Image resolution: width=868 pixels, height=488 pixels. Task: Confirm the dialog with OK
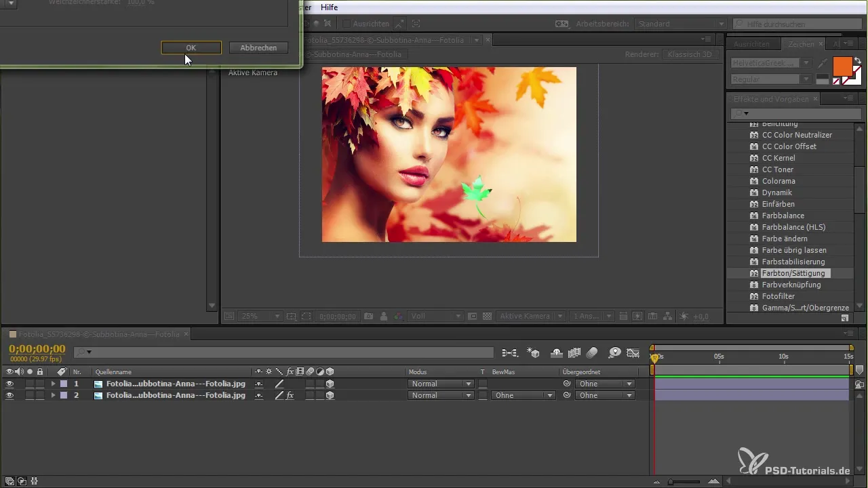(191, 47)
